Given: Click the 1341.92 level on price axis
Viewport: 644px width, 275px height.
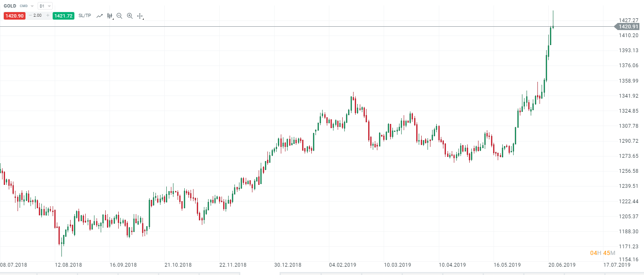Looking at the screenshot, I should coord(628,96).
